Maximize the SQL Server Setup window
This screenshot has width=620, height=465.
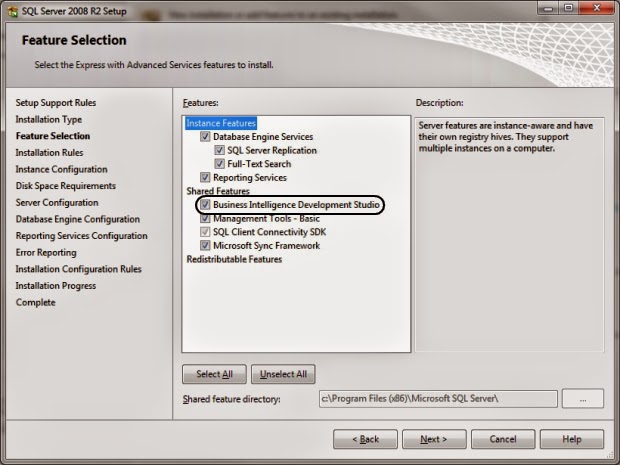569,8
